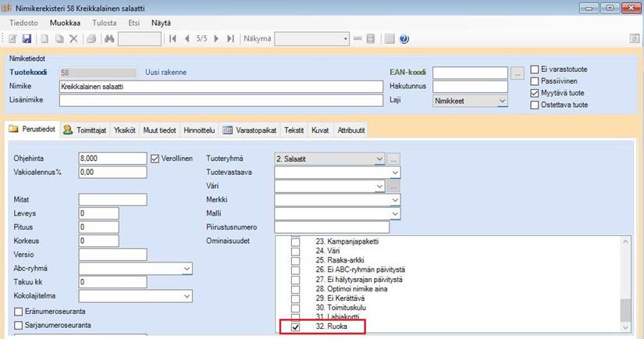Expand the Laji dropdown list
644x339 pixels.
coord(502,101)
